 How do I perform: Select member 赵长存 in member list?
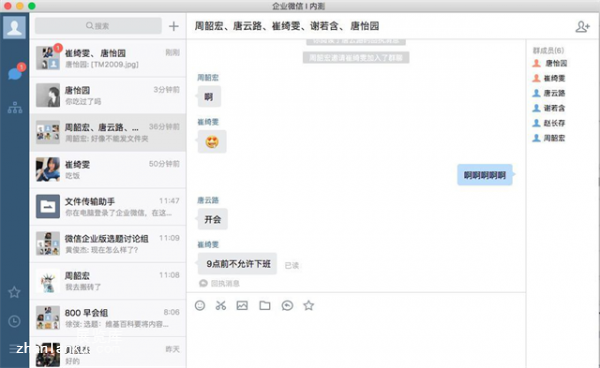[549, 123]
